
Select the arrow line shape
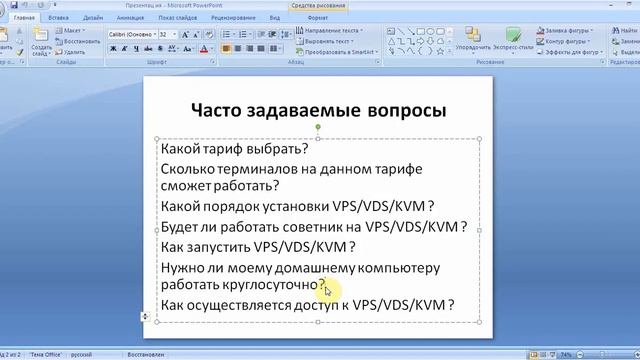411,31
